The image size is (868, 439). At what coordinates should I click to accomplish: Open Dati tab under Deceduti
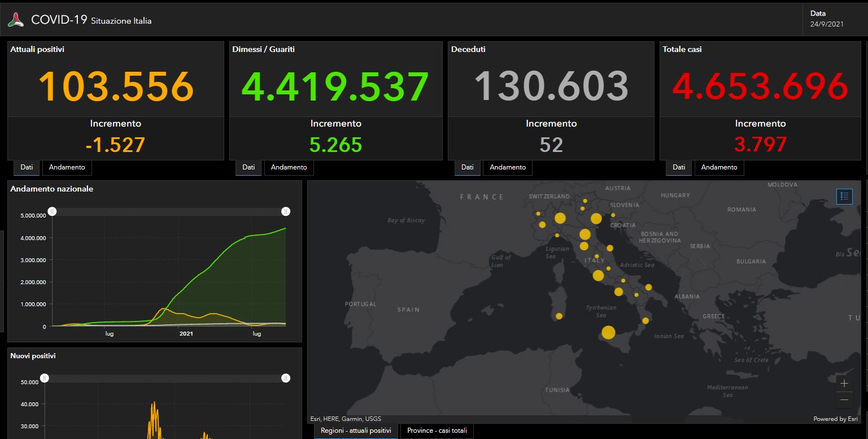pyautogui.click(x=468, y=167)
